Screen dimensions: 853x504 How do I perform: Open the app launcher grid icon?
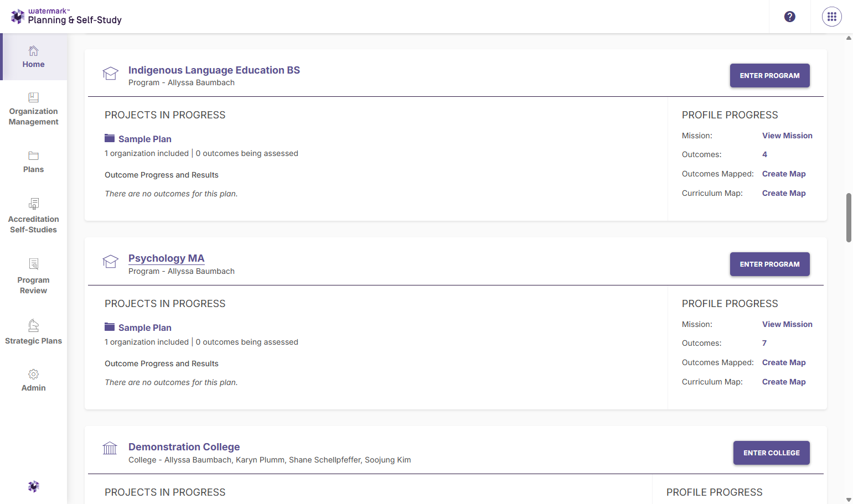(832, 17)
